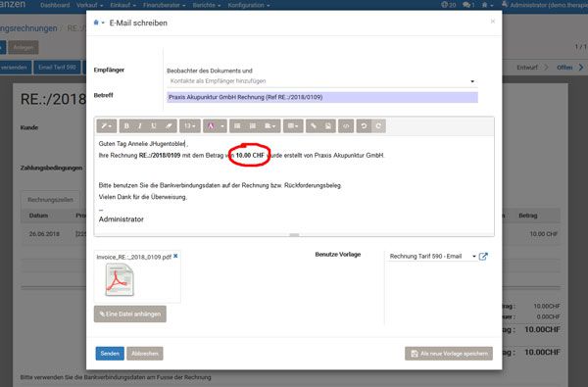Open the dialog header icon dropdown
The width and height of the screenshot is (588, 387).
(x=99, y=23)
